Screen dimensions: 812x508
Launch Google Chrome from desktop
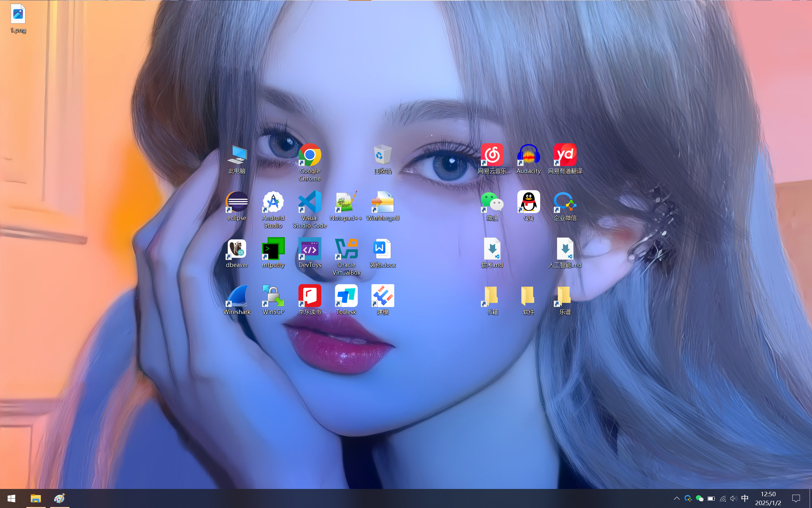(x=310, y=163)
